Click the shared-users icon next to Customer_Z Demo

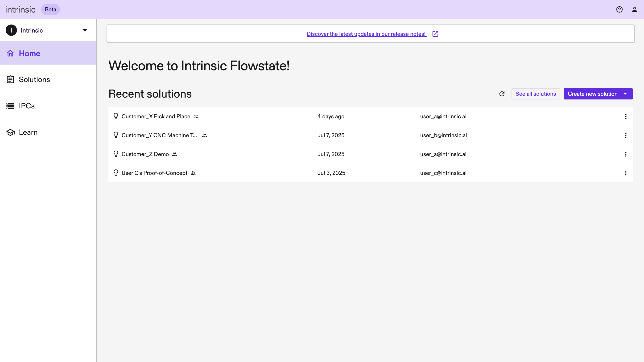(x=174, y=154)
